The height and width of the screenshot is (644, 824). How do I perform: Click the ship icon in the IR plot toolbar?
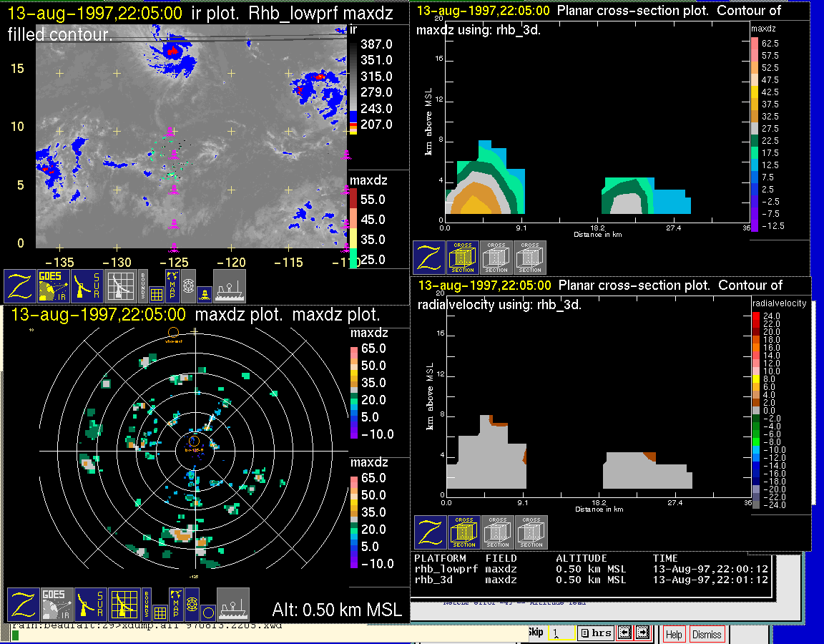click(230, 286)
